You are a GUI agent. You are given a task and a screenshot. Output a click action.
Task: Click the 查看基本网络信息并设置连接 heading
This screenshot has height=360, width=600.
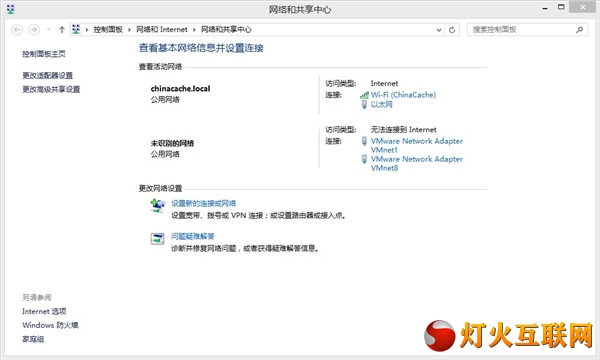pos(201,48)
